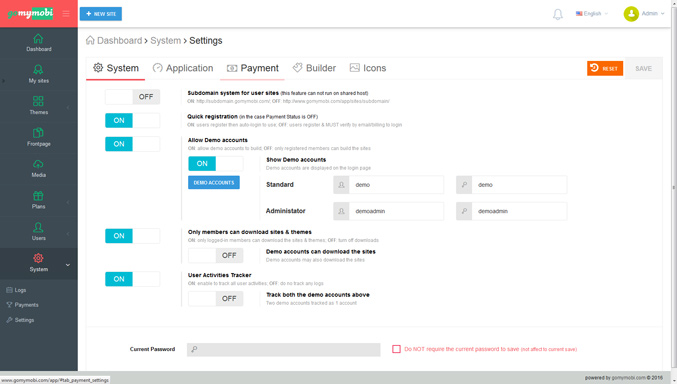The image size is (677, 384).
Task: Open the Dashboard sidebar icon
Action: tap(38, 39)
